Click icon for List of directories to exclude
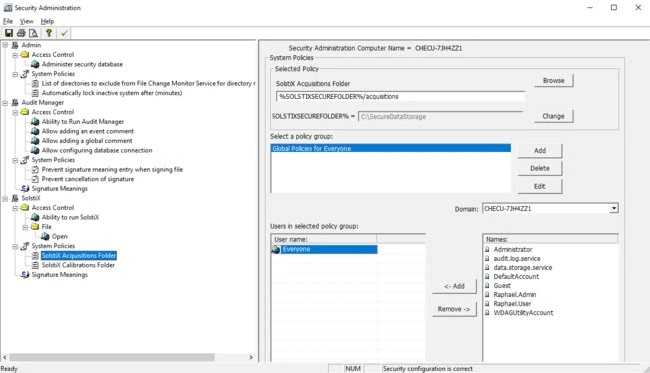The height and width of the screenshot is (373, 650). pyautogui.click(x=35, y=83)
